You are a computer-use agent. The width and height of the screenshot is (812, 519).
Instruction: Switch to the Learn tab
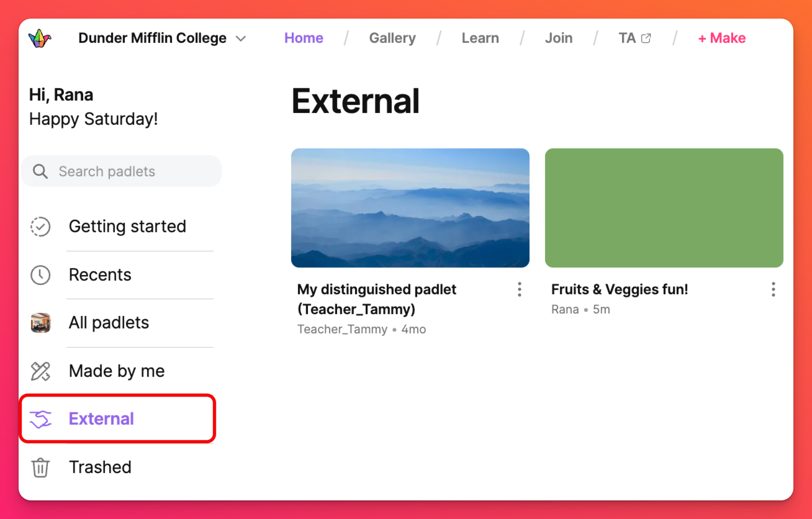tap(480, 38)
